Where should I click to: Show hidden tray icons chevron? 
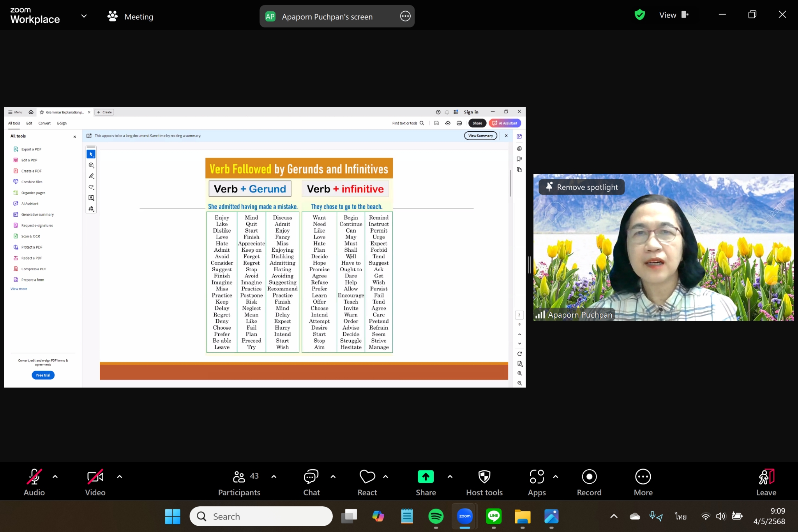pyautogui.click(x=614, y=516)
